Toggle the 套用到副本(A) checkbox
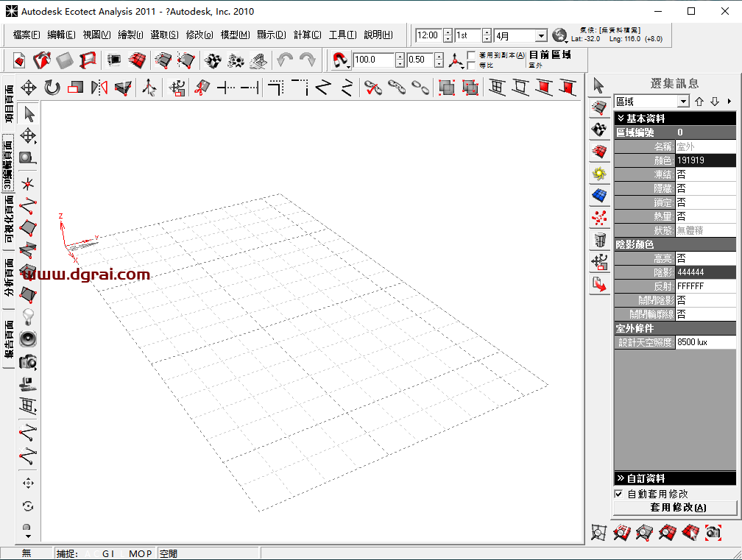Viewport: 742px width, 560px height. (x=471, y=55)
